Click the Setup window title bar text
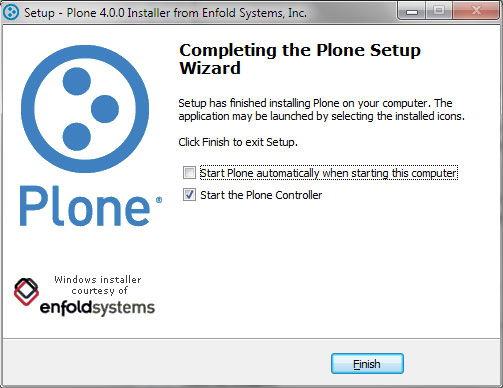The width and height of the screenshot is (503, 388). pyautogui.click(x=165, y=13)
